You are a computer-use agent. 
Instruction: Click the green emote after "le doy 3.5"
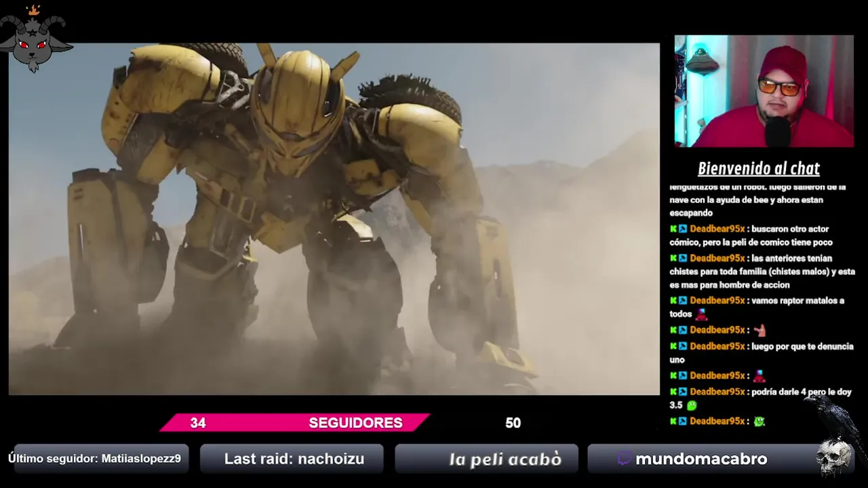(x=692, y=405)
